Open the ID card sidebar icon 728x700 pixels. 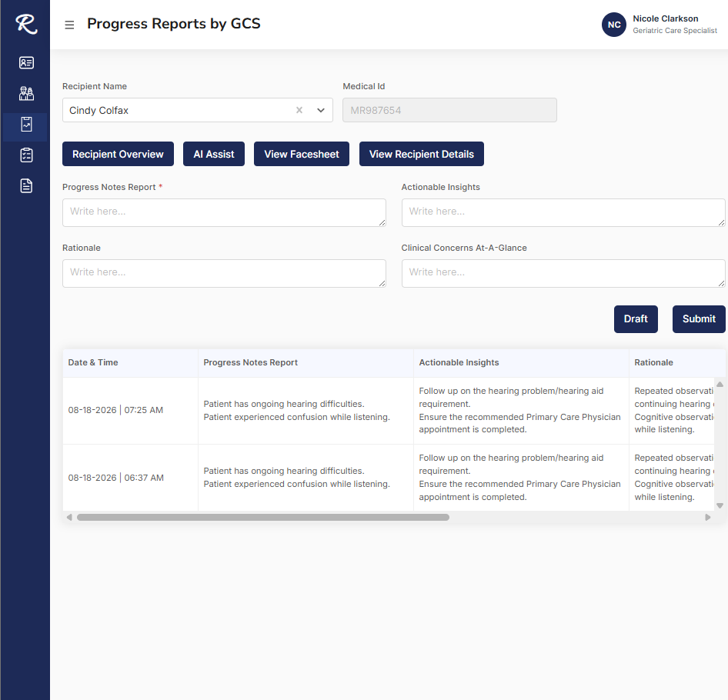[x=26, y=62]
